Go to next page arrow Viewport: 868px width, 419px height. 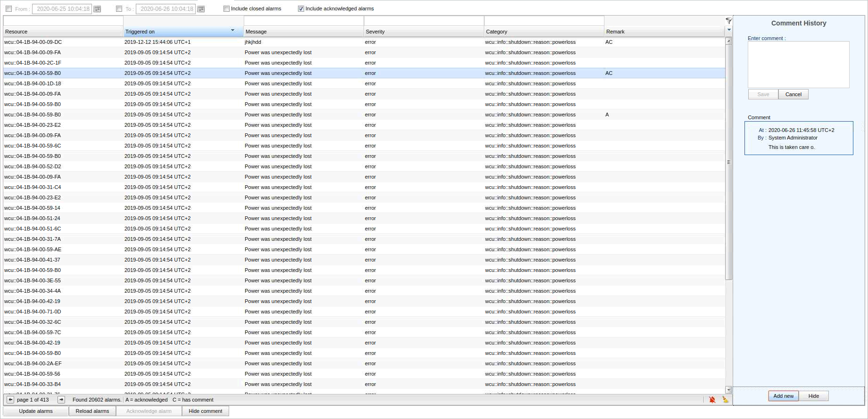pos(61,400)
